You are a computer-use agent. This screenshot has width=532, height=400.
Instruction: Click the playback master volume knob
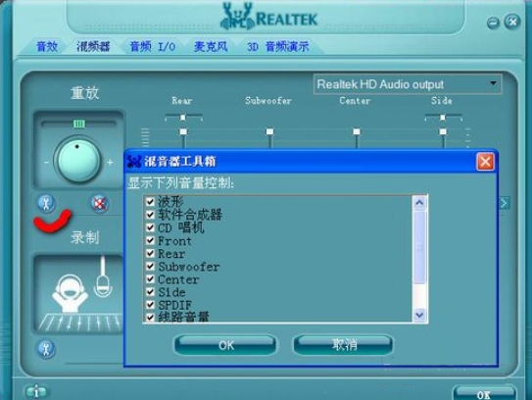click(78, 159)
